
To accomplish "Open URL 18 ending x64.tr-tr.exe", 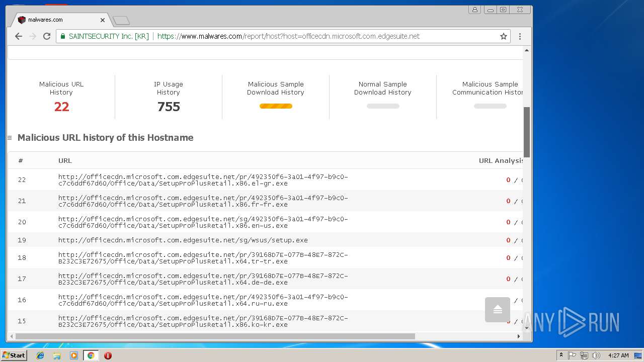I will click(x=203, y=258).
